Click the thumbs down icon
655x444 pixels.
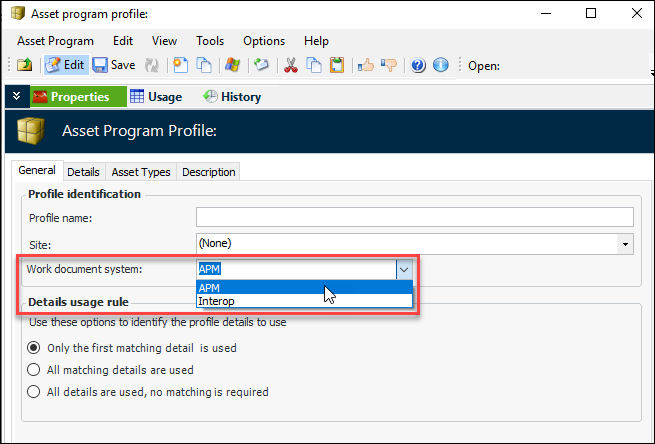[x=389, y=66]
